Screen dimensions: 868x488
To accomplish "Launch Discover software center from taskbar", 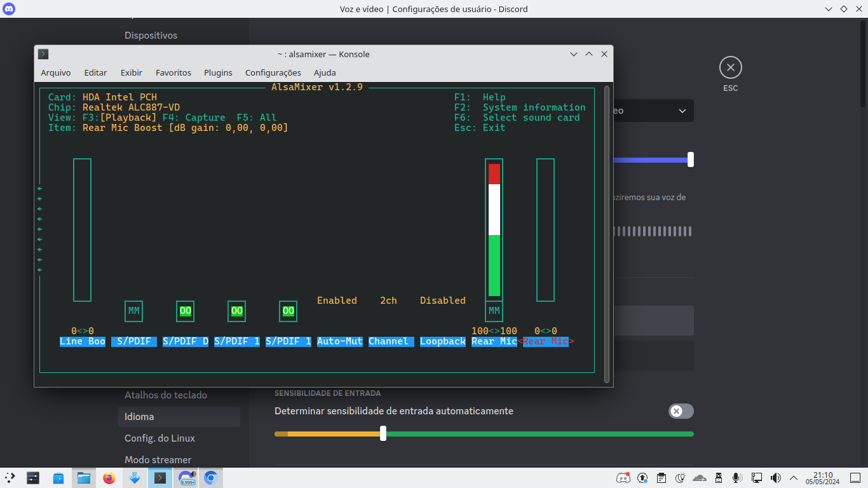I will point(58,478).
